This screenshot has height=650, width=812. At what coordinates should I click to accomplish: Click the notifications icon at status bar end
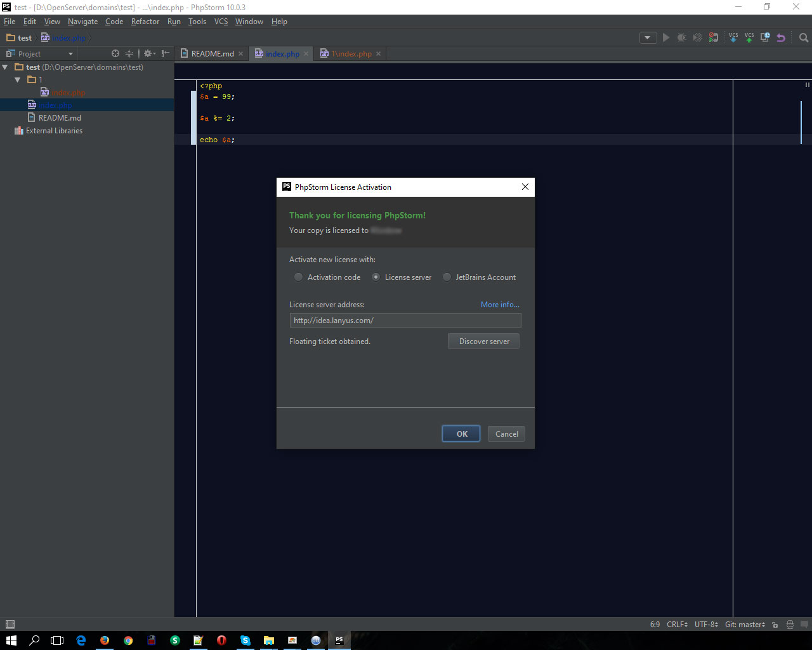coord(804,625)
